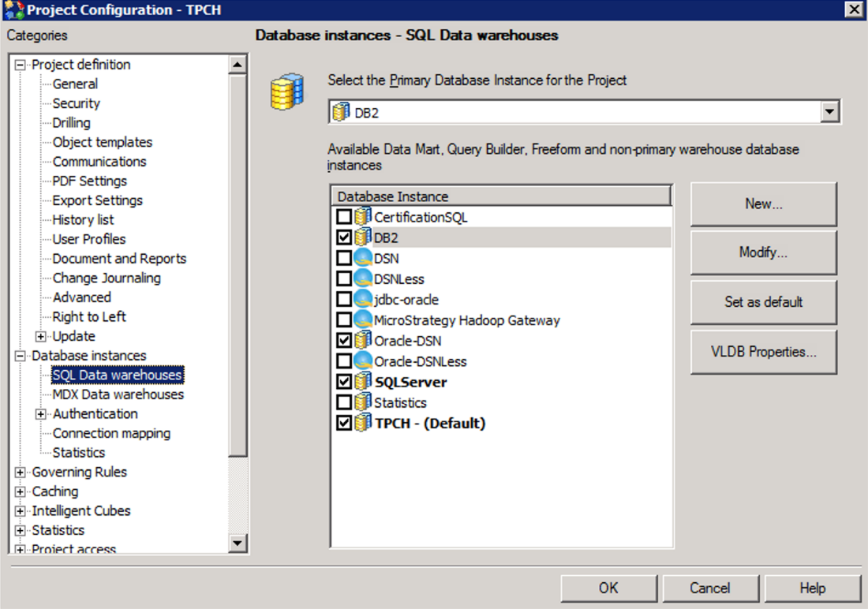The height and width of the screenshot is (609, 868).
Task: Click the jdbc-oracle globe icon
Action: point(363,299)
